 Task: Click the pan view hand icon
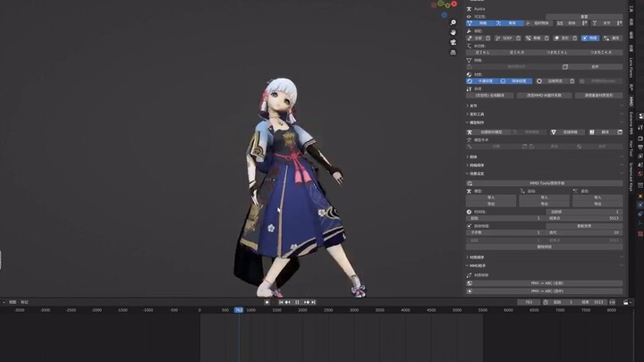click(x=453, y=32)
